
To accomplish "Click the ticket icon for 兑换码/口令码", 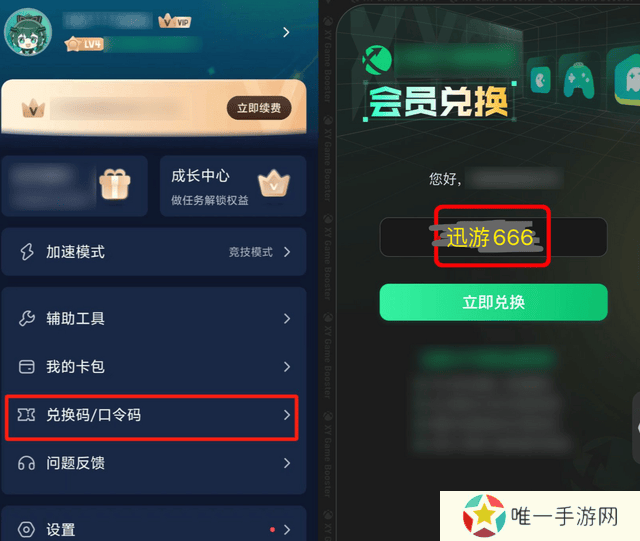I will (x=27, y=415).
